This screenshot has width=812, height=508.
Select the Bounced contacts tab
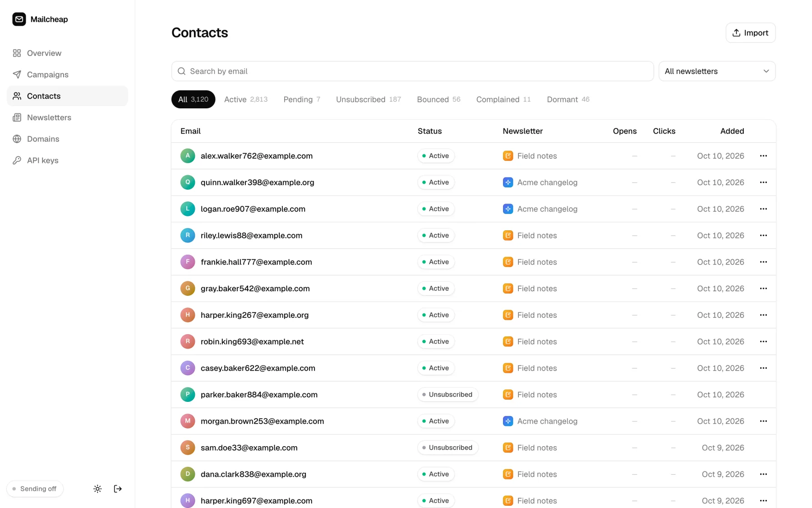coord(438,99)
